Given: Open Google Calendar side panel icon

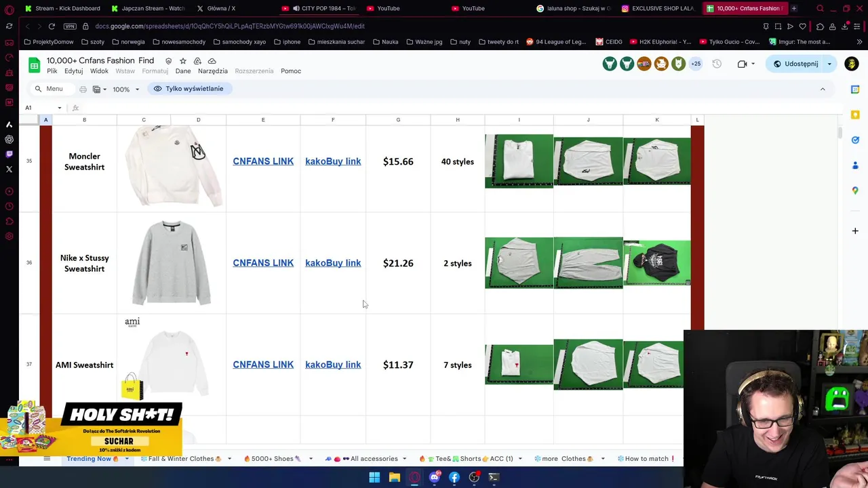Looking at the screenshot, I should pyautogui.click(x=855, y=89).
